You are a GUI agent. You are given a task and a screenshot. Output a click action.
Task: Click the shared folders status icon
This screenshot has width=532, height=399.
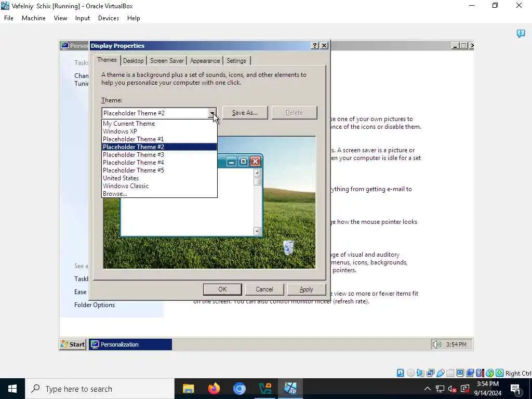(x=450, y=373)
